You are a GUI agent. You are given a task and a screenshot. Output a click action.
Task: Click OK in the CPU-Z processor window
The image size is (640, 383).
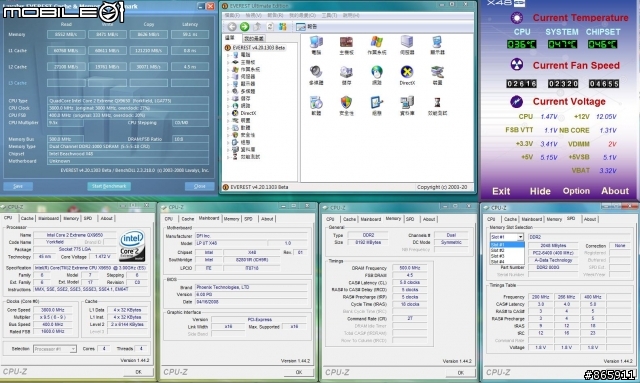pyautogui.click(x=138, y=372)
